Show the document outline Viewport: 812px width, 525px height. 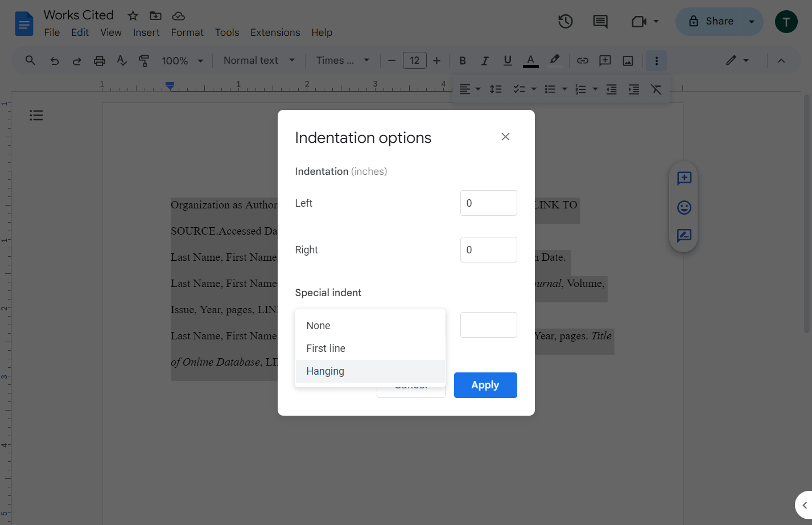point(36,116)
